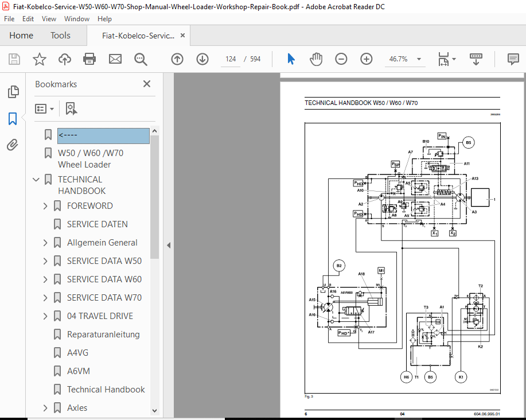
Task: Click the upload to cloud icon
Action: [x=65, y=59]
